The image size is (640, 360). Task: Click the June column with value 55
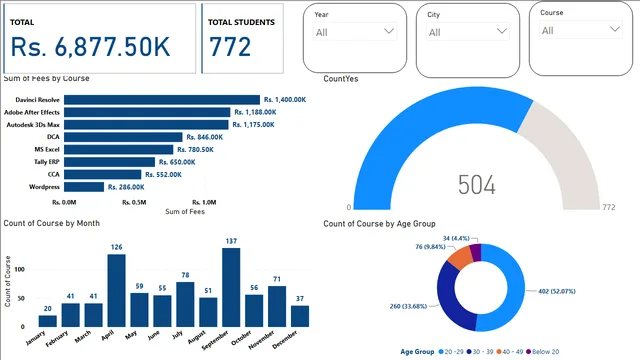point(162,311)
